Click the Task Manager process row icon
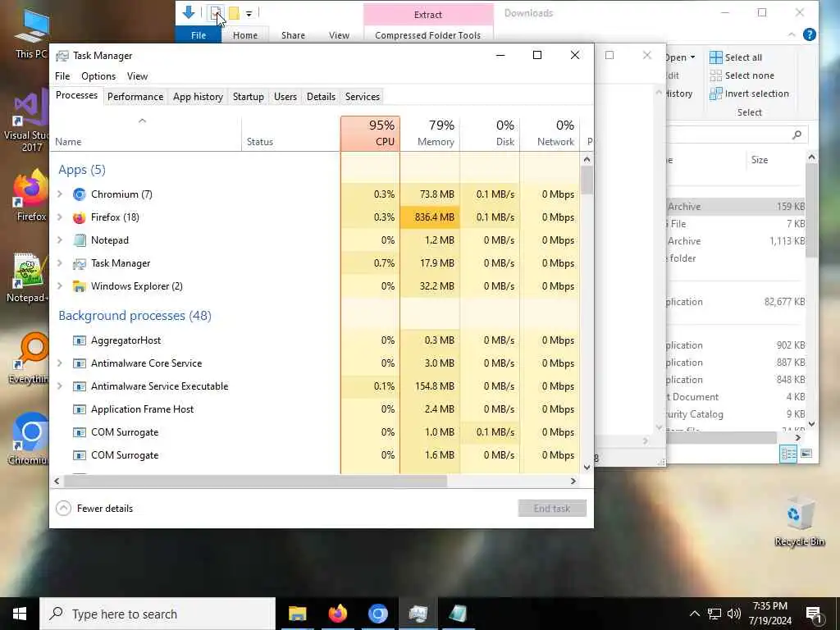Image resolution: width=840 pixels, height=630 pixels. click(x=80, y=263)
